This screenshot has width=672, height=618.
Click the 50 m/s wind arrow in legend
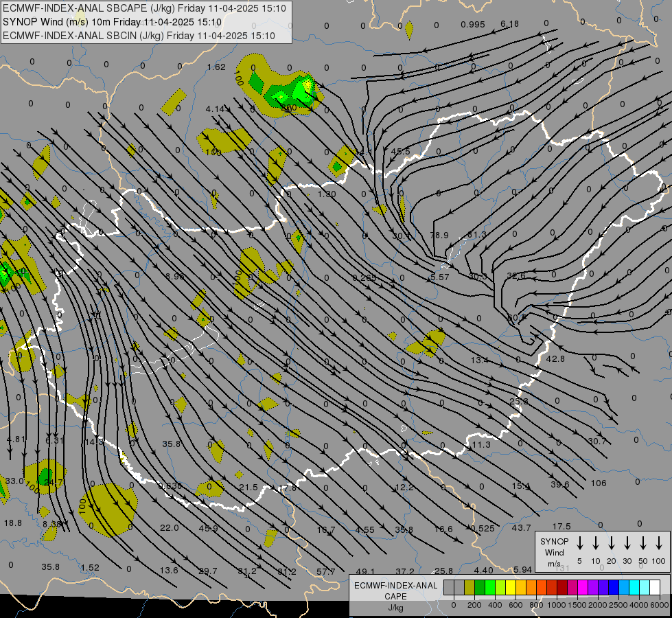tap(643, 543)
